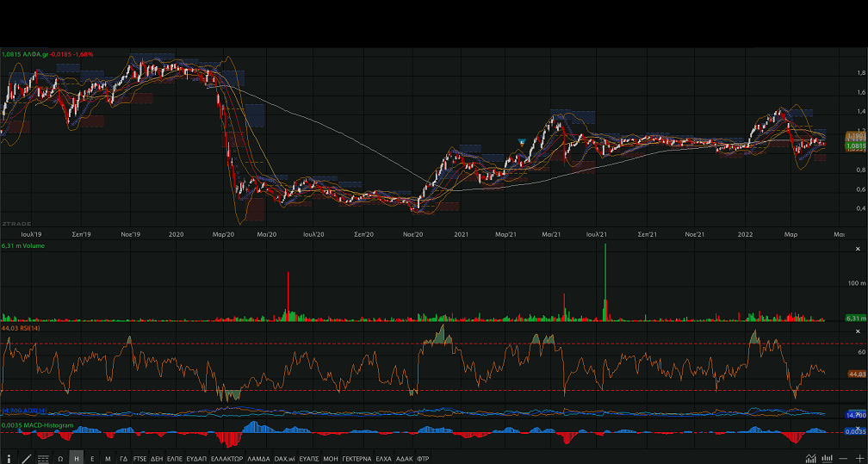Click the chart type icon

click(x=810, y=458)
